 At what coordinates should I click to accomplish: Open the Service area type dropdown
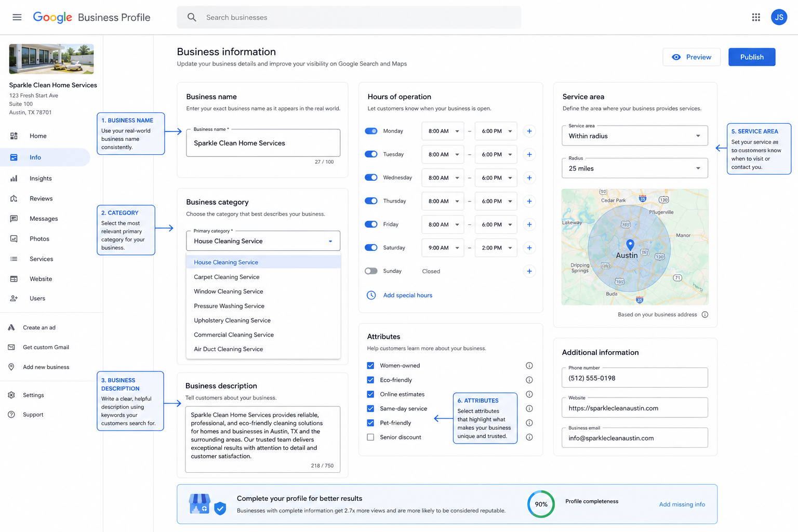click(x=635, y=136)
